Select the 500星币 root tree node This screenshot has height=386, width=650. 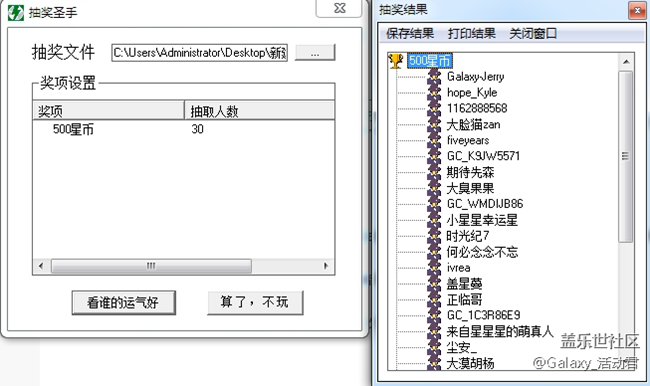429,61
